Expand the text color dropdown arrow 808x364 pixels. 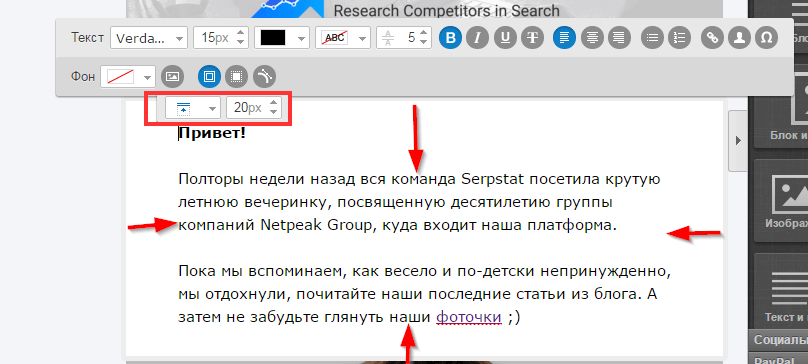(301, 38)
